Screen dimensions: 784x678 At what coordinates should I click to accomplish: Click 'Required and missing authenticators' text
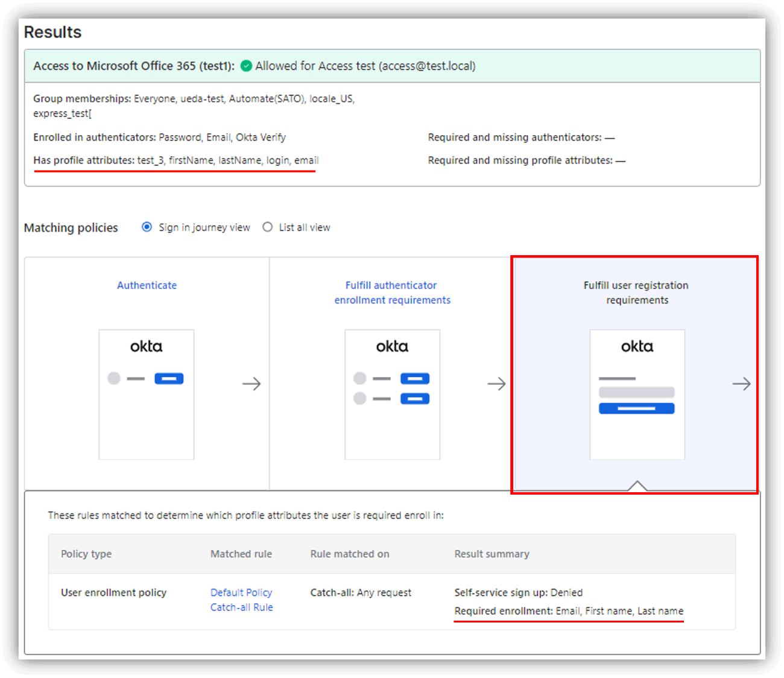[x=521, y=137]
